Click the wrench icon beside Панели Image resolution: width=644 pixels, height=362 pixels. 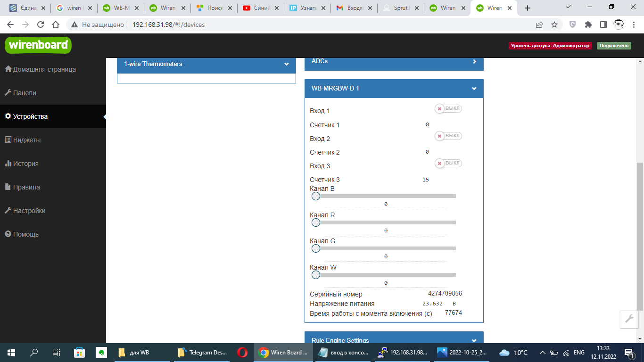pyautogui.click(x=8, y=93)
